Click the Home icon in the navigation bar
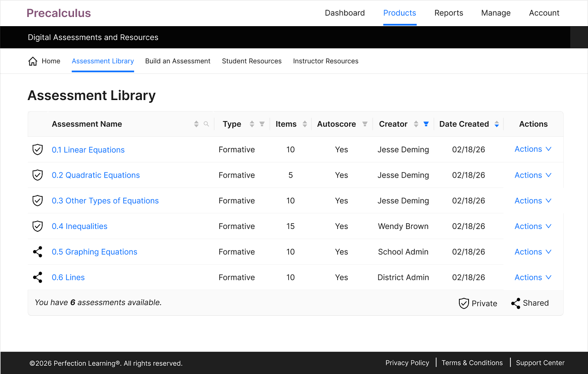This screenshot has height=374, width=588. click(x=32, y=60)
